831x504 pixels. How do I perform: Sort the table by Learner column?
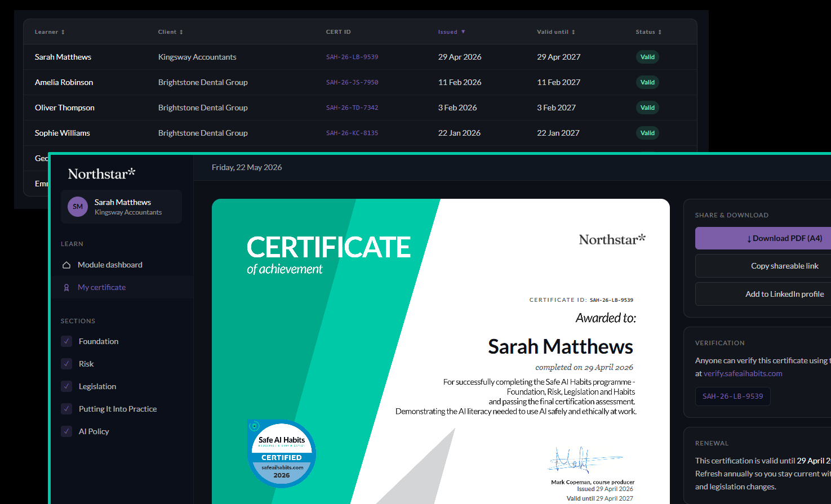[x=50, y=32]
